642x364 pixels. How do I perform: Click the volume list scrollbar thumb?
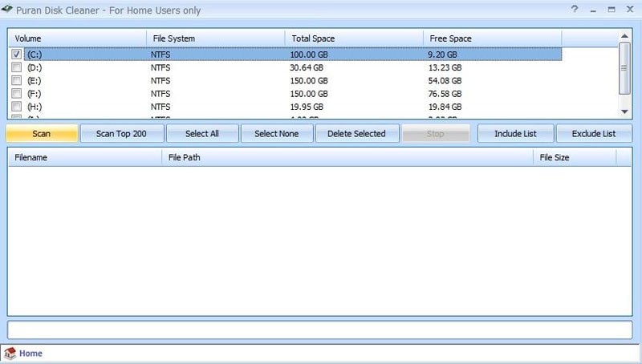[624, 68]
